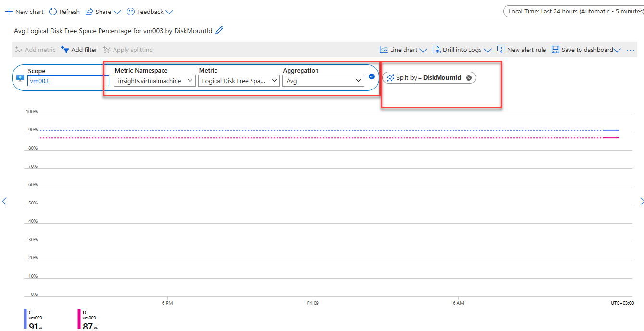Click the Apply splitting icon
The height and width of the screenshot is (331, 644).
pos(106,50)
